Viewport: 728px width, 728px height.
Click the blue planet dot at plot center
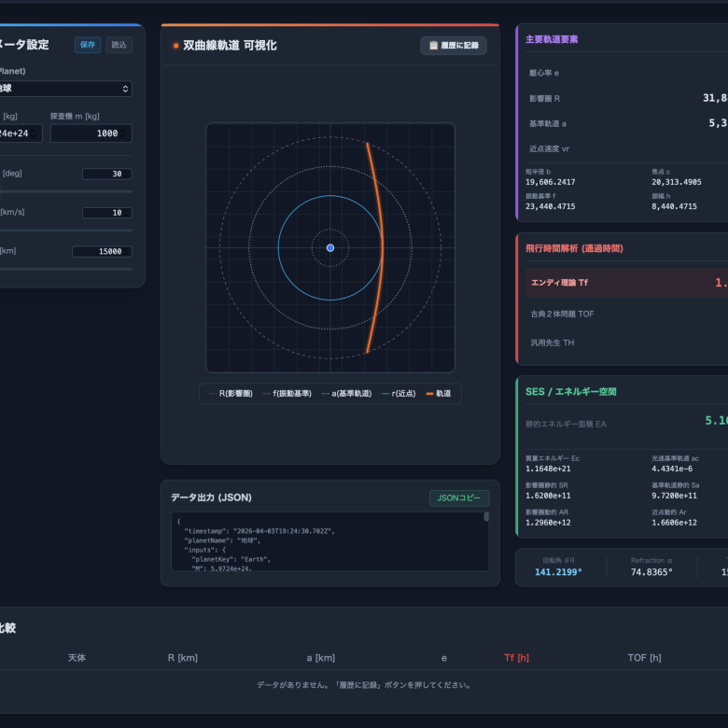(x=330, y=247)
